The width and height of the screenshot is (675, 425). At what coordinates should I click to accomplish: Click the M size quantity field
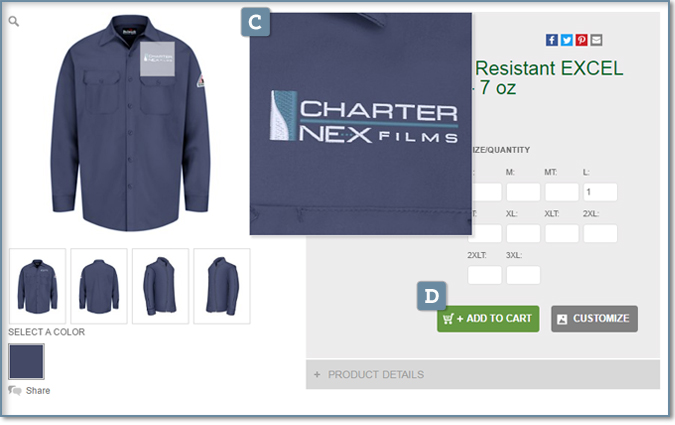coord(523,192)
